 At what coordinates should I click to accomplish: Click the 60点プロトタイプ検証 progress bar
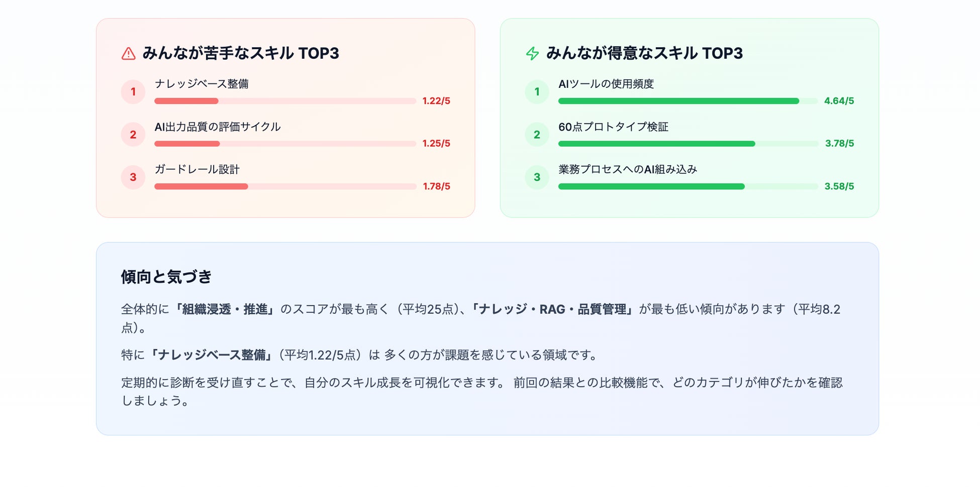tap(688, 144)
